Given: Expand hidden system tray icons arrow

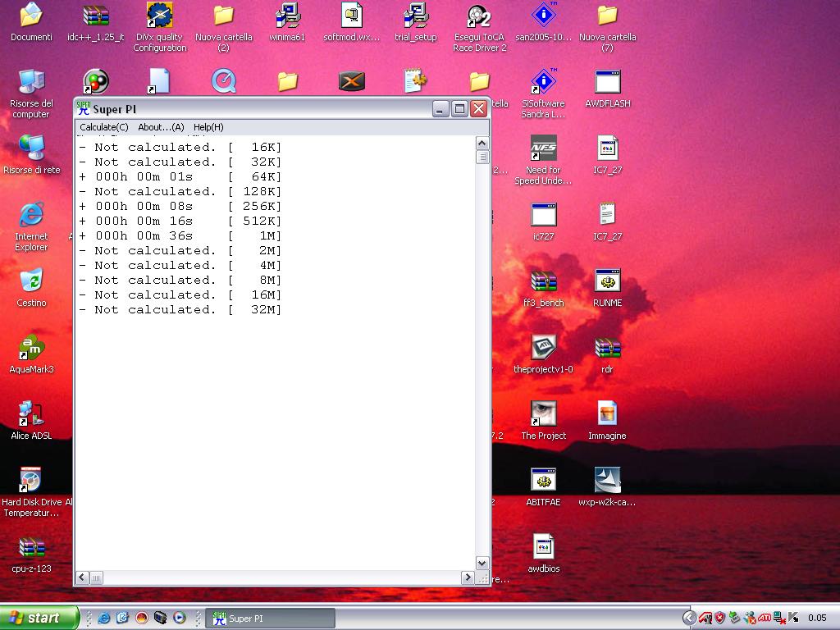Looking at the screenshot, I should (x=689, y=618).
